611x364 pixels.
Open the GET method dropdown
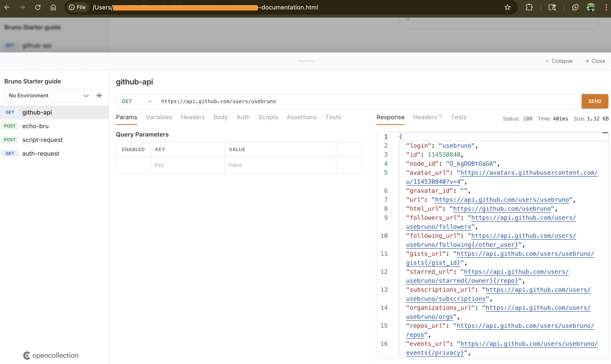137,101
